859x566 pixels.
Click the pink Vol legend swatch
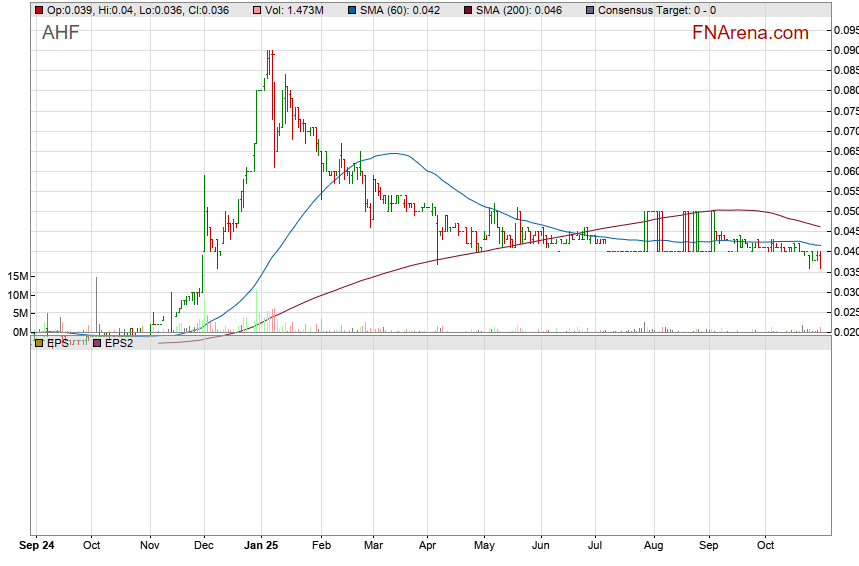[x=258, y=10]
